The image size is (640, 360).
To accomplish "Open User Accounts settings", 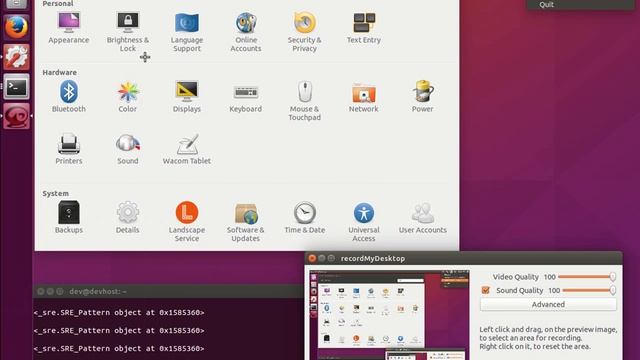I will 422,217.
